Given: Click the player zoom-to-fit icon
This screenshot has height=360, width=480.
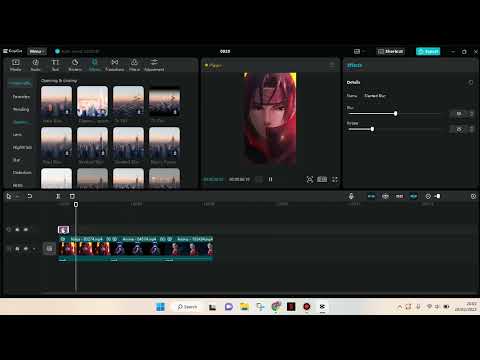Looking at the screenshot, I should point(310,179).
